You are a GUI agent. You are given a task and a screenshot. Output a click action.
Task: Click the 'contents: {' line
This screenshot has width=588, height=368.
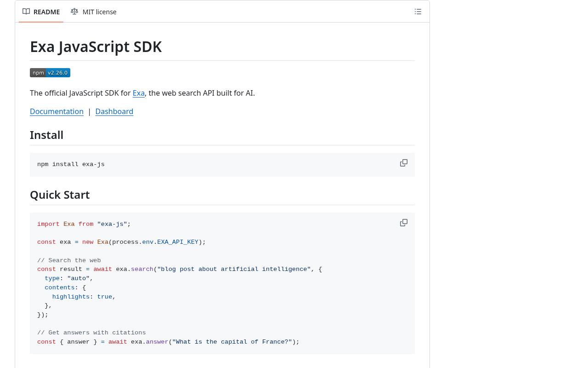coord(65,287)
